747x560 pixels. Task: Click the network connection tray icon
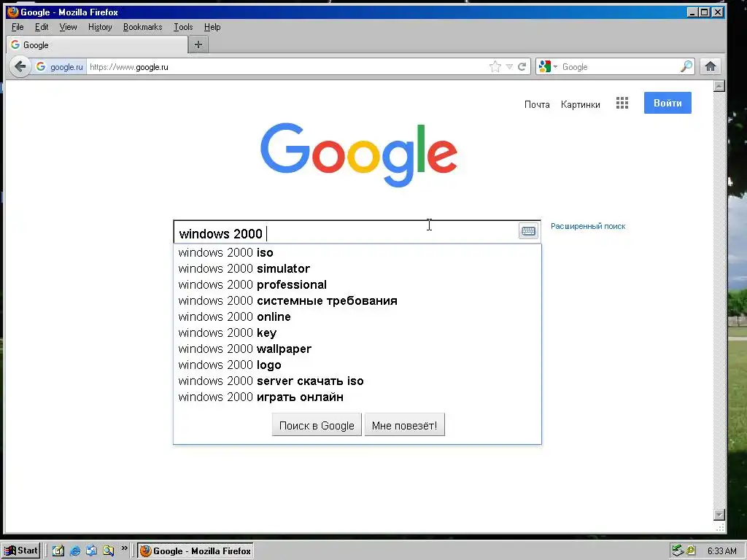(678, 551)
